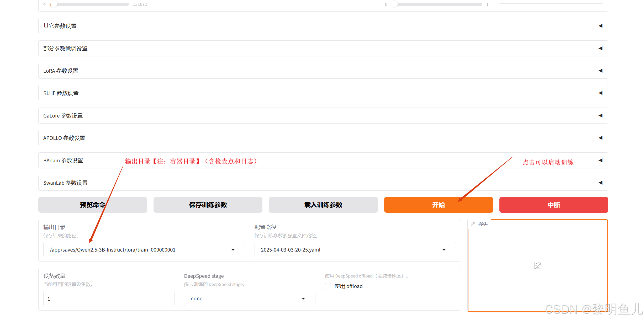Expand the BAdam 参数设置 panel
This screenshot has width=644, height=320.
pyautogui.click(x=600, y=160)
